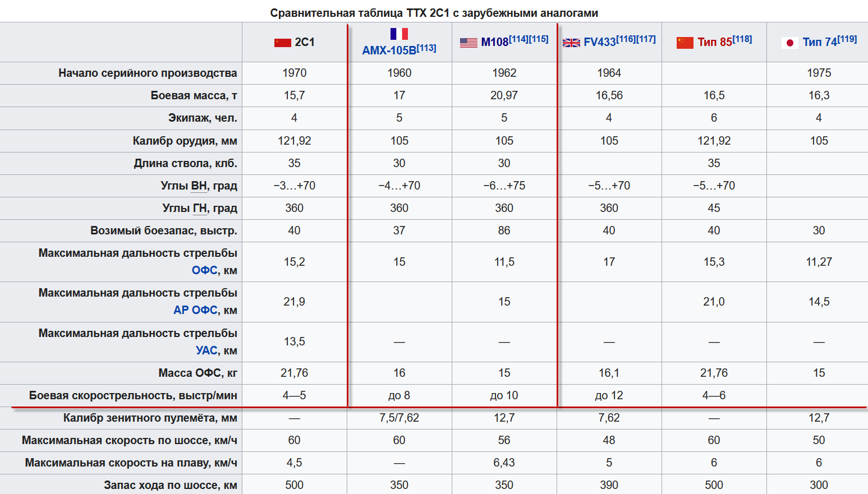Image resolution: width=868 pixels, height=494 pixels.
Task: Click row label 'Боевая скорострельность, выстр/мин'
Action: click(133, 395)
